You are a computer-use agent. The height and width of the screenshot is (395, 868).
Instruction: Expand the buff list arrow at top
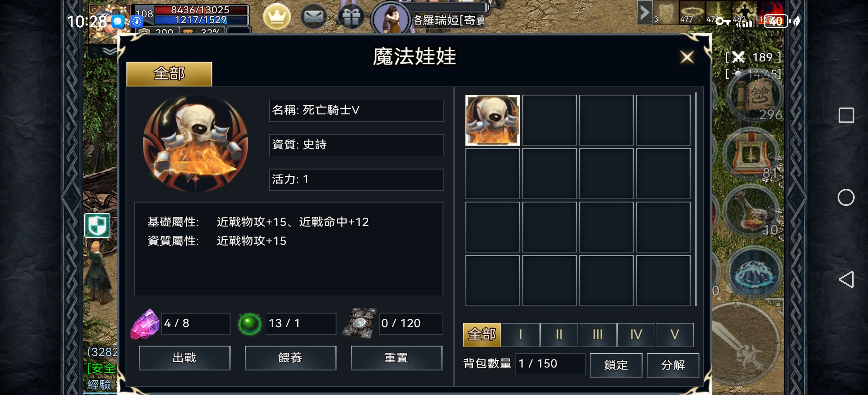644,13
